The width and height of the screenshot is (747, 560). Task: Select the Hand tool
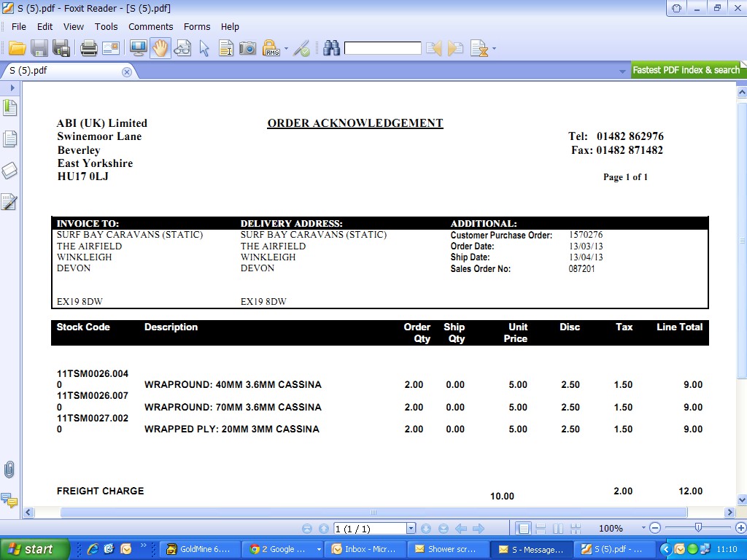pyautogui.click(x=160, y=49)
